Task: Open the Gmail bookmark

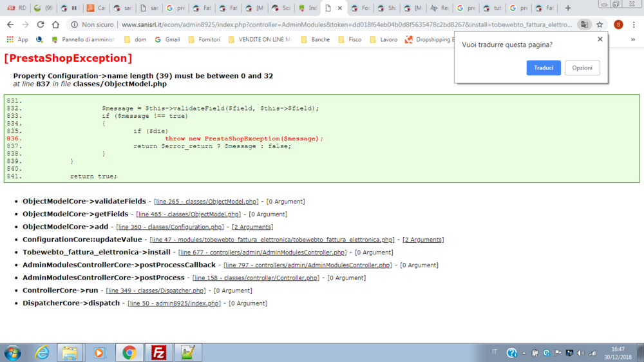Action: click(x=167, y=39)
